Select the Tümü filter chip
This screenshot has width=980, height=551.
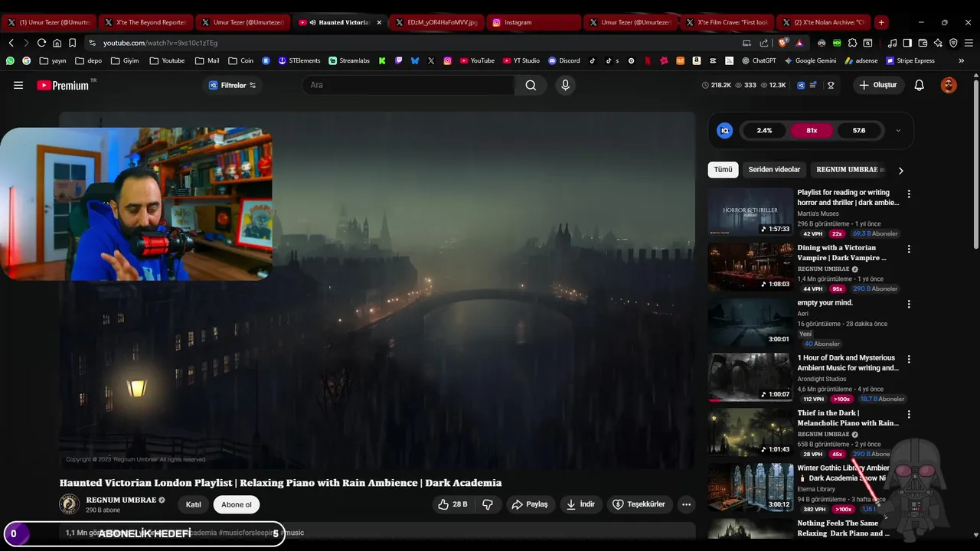pyautogui.click(x=723, y=170)
